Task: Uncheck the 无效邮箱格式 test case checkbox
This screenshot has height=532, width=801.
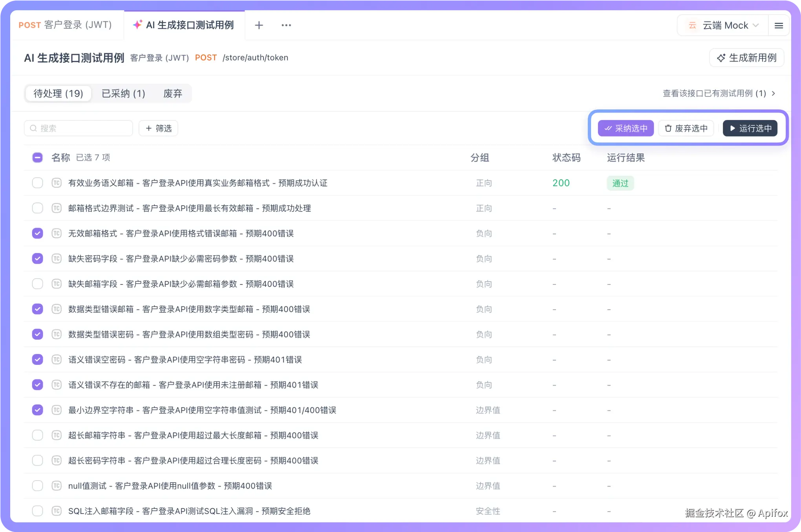Action: tap(37, 233)
